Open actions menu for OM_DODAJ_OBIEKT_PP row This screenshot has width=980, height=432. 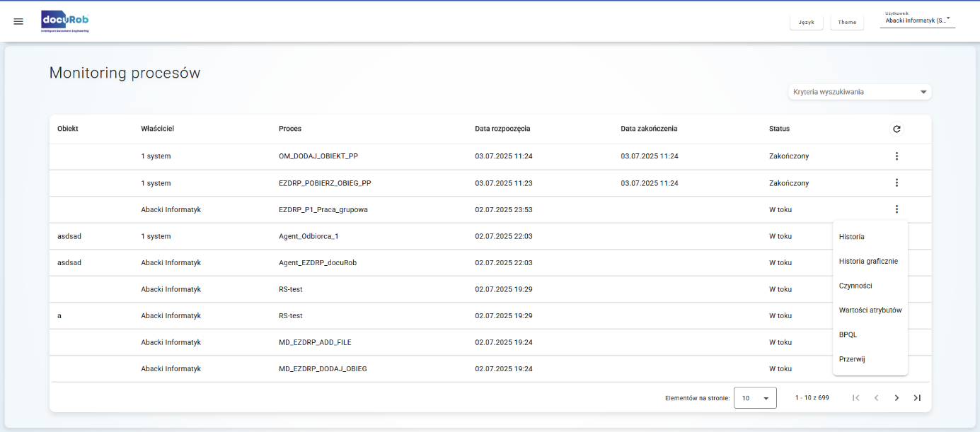point(897,156)
